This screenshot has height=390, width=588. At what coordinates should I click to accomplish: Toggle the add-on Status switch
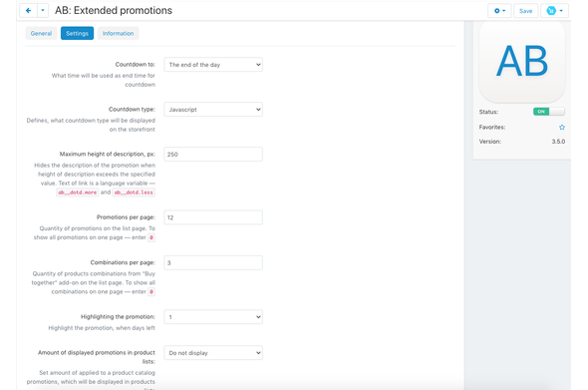548,112
